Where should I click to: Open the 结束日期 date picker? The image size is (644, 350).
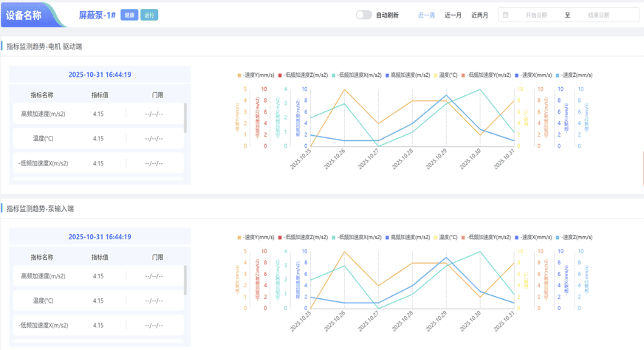point(598,15)
